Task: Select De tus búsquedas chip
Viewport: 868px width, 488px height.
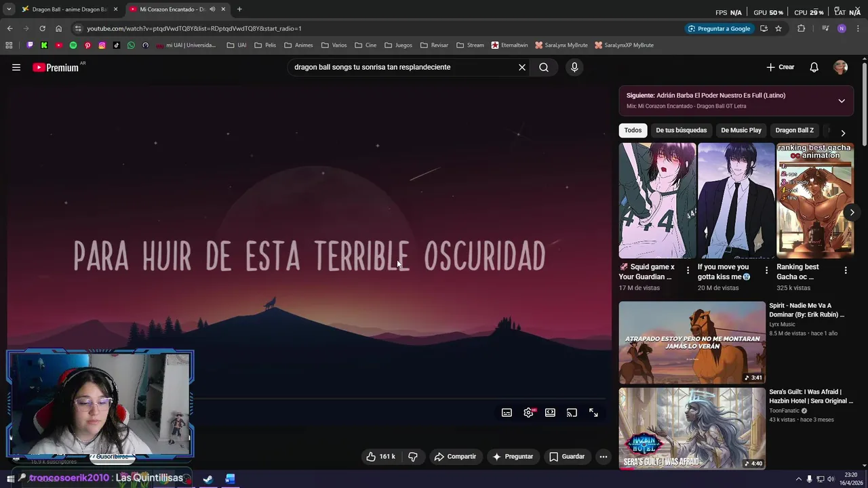Action: (681, 130)
